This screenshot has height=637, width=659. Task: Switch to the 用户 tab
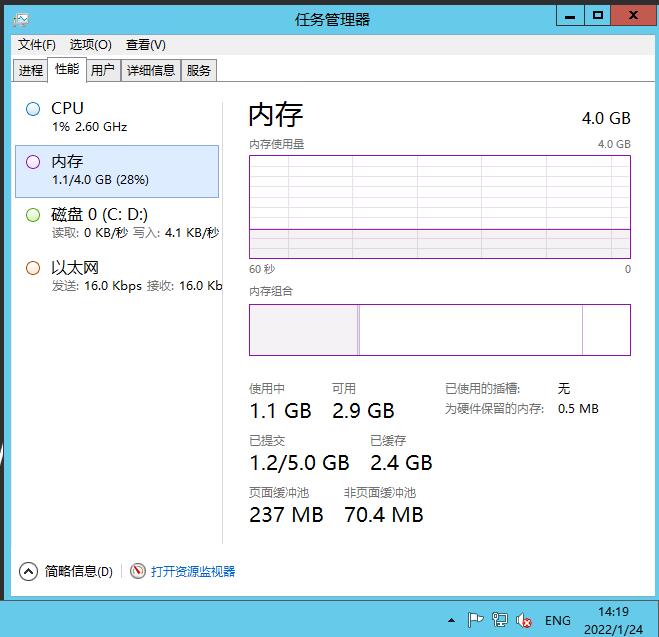coord(103,70)
